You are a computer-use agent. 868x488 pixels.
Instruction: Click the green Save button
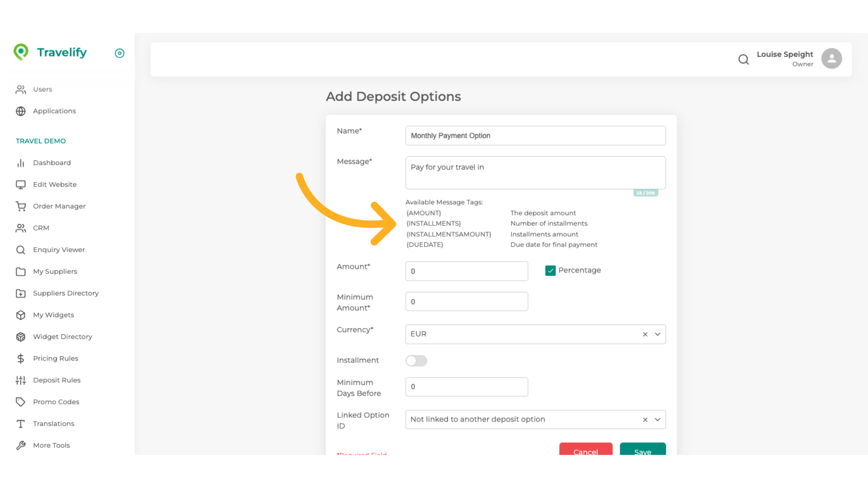point(642,450)
